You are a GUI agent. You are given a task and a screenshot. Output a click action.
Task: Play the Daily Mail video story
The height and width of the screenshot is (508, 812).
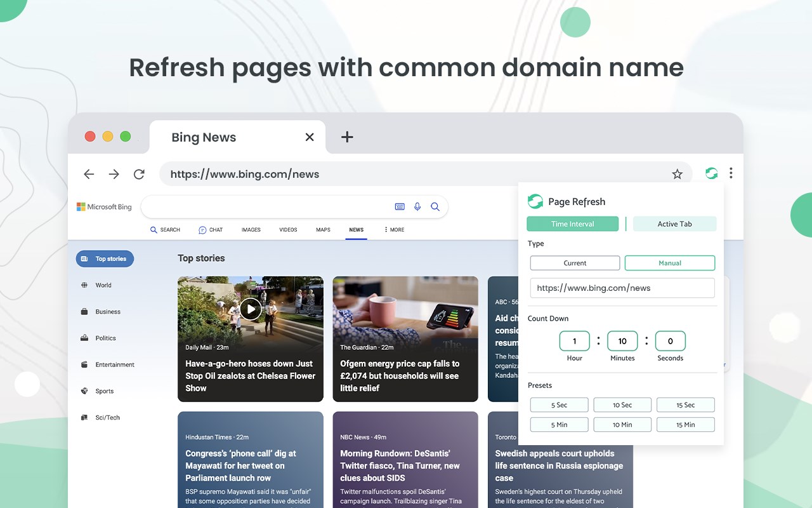[x=251, y=309]
